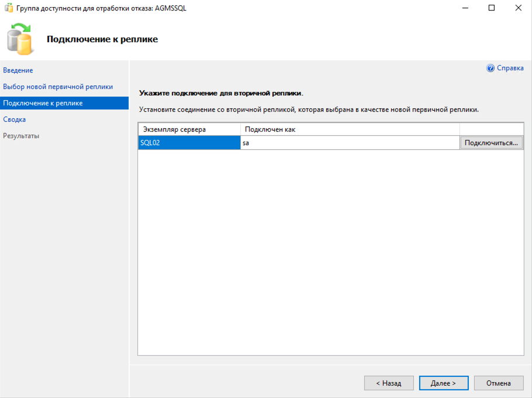Proceed with the Далее button
This screenshot has width=532, height=398.
tap(444, 383)
